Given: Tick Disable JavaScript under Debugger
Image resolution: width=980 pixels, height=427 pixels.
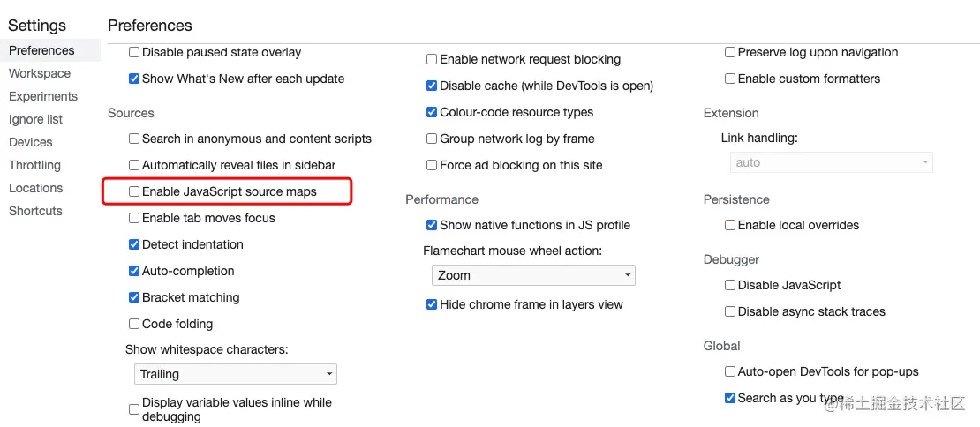Looking at the screenshot, I should click(730, 285).
